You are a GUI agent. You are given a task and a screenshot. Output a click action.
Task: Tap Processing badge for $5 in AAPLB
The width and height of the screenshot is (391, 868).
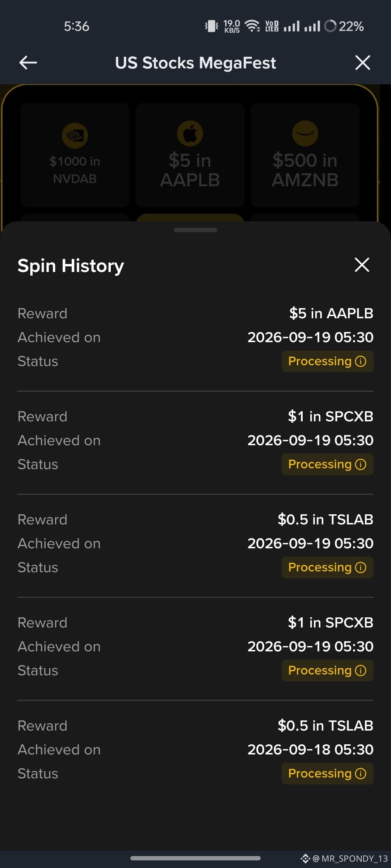point(327,361)
